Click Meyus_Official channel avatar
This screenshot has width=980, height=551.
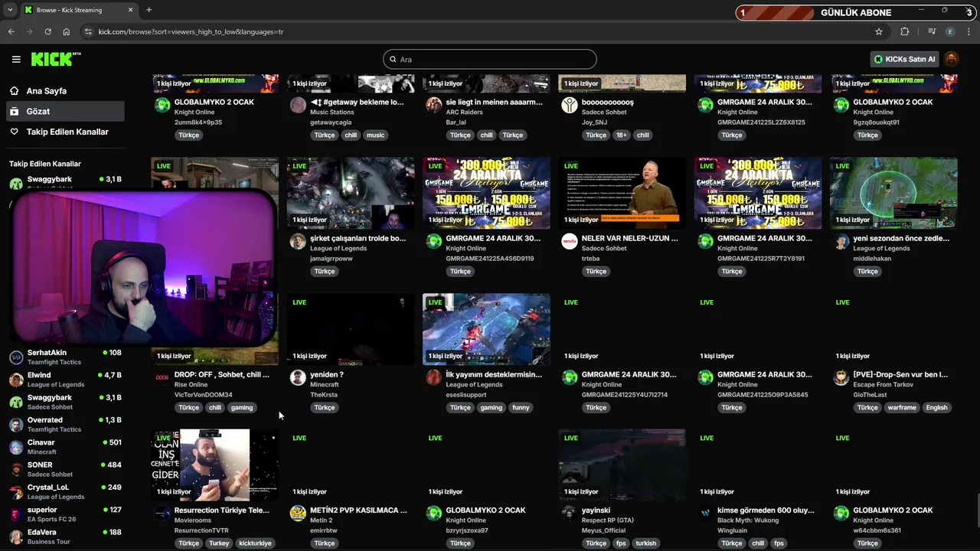[570, 514]
